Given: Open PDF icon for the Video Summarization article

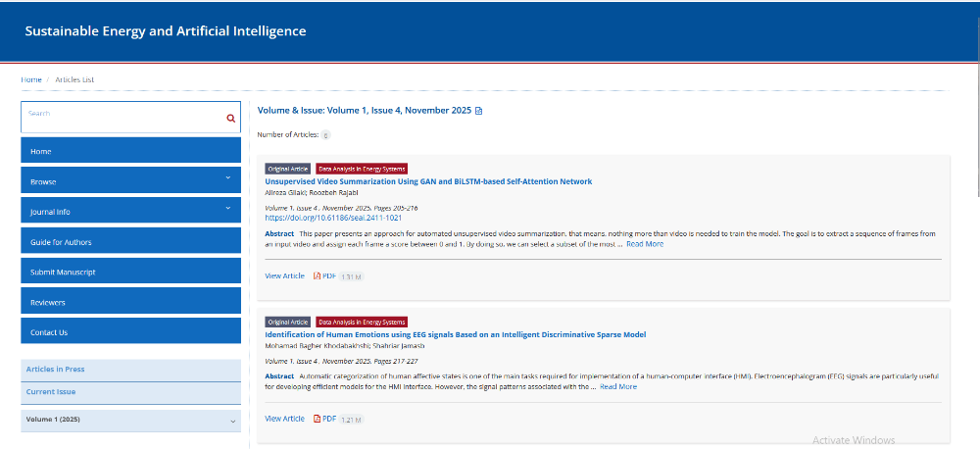Looking at the screenshot, I should pos(318,276).
